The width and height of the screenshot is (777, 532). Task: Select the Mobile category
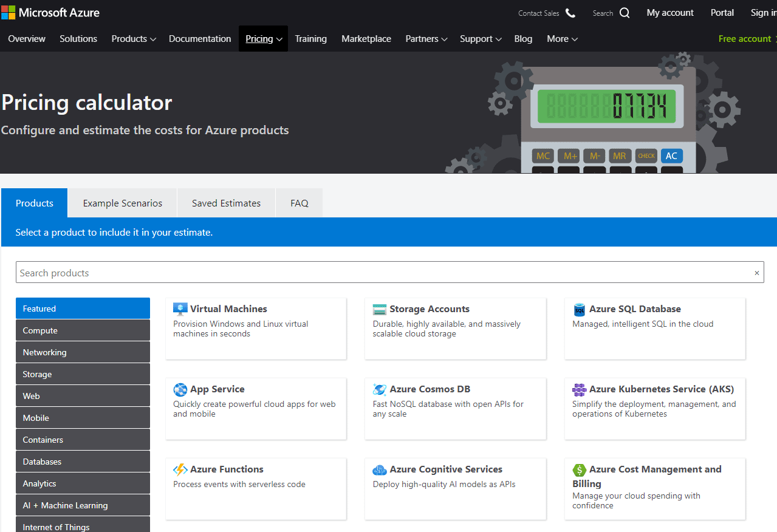click(x=83, y=418)
